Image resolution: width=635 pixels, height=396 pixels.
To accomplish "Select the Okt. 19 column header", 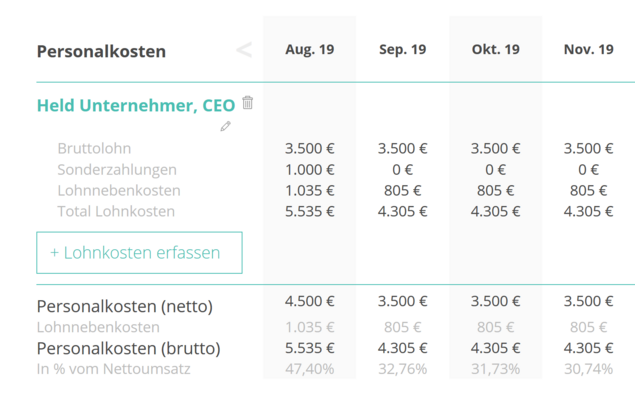I will (496, 49).
